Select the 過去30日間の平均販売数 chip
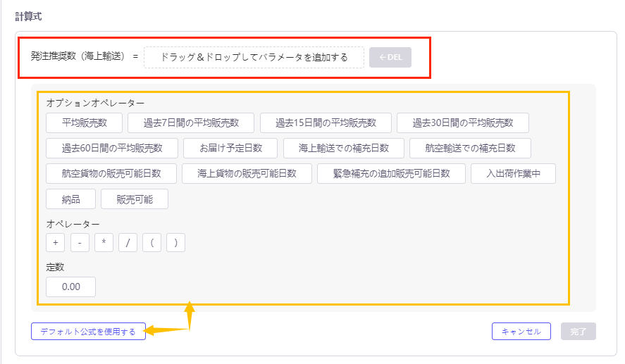 463,123
